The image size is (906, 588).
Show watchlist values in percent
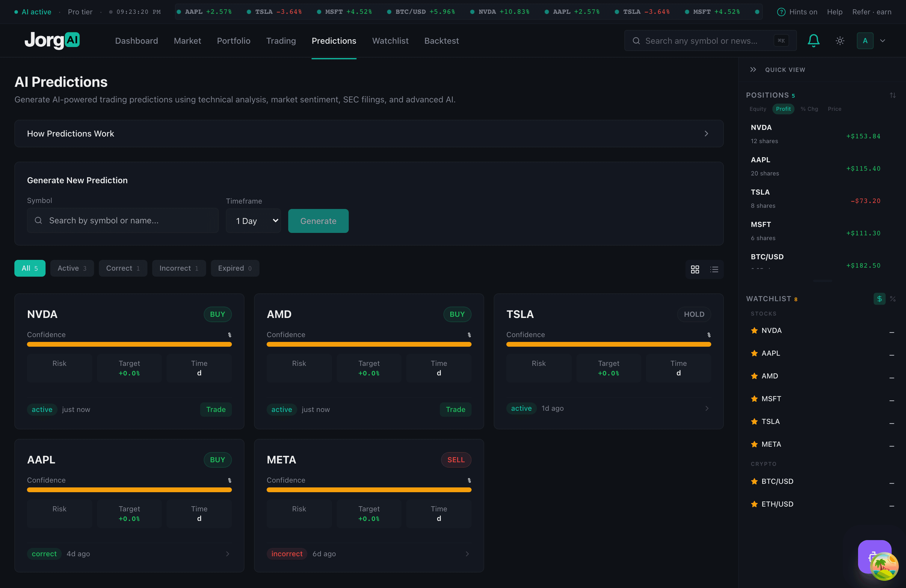(893, 299)
